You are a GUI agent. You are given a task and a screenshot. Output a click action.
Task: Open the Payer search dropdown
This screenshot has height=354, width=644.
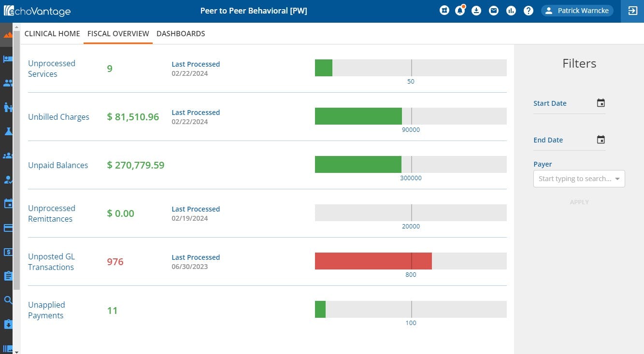pyautogui.click(x=579, y=179)
